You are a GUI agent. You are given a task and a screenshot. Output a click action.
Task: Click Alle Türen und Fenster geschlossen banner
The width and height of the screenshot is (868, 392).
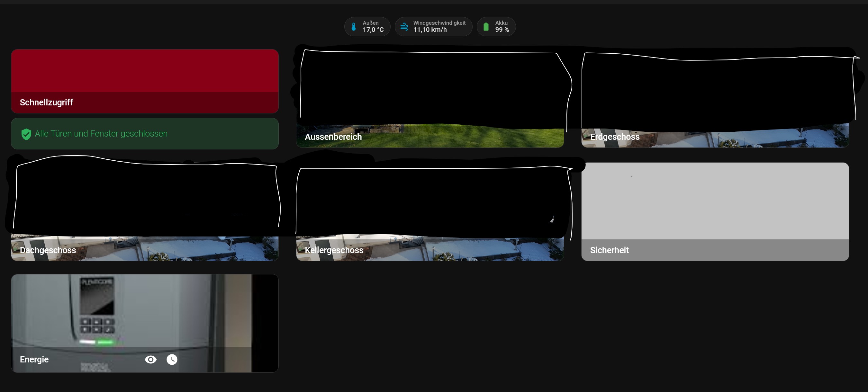pyautogui.click(x=145, y=134)
